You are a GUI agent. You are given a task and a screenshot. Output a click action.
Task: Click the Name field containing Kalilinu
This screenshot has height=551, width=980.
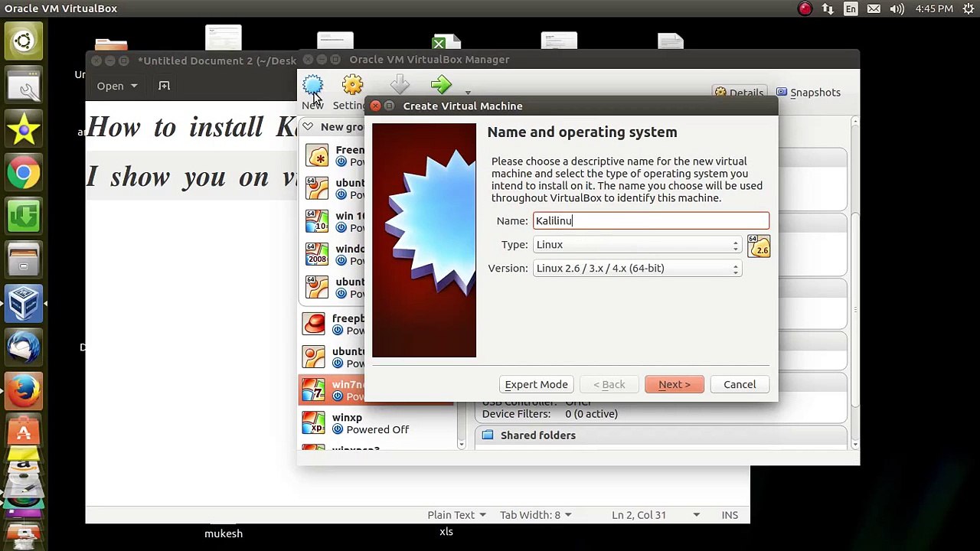pos(651,220)
